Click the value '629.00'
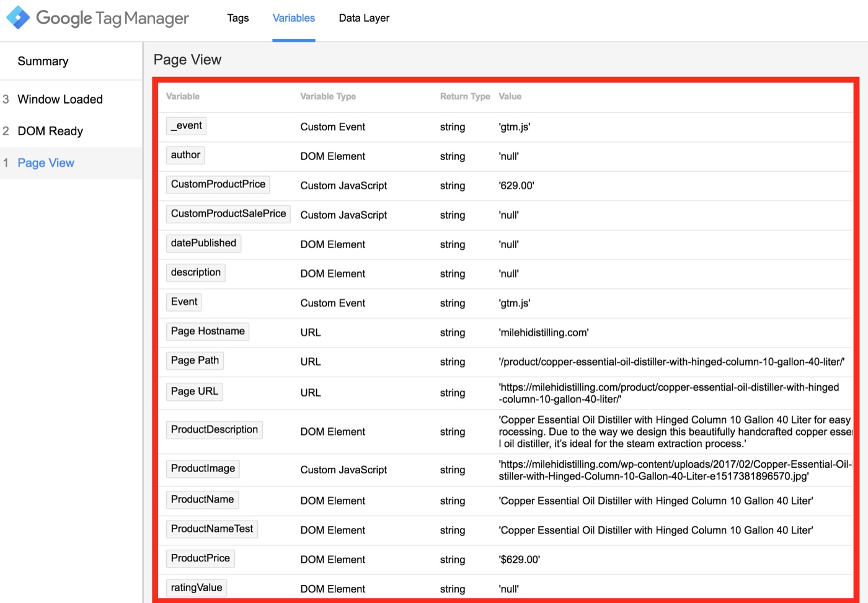868x603 pixels. pos(516,185)
